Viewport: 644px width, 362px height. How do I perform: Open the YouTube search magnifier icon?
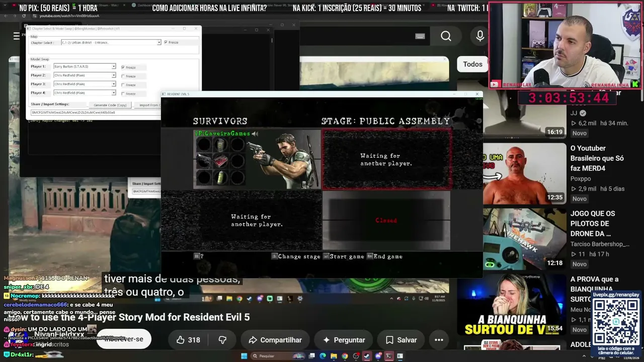(446, 36)
